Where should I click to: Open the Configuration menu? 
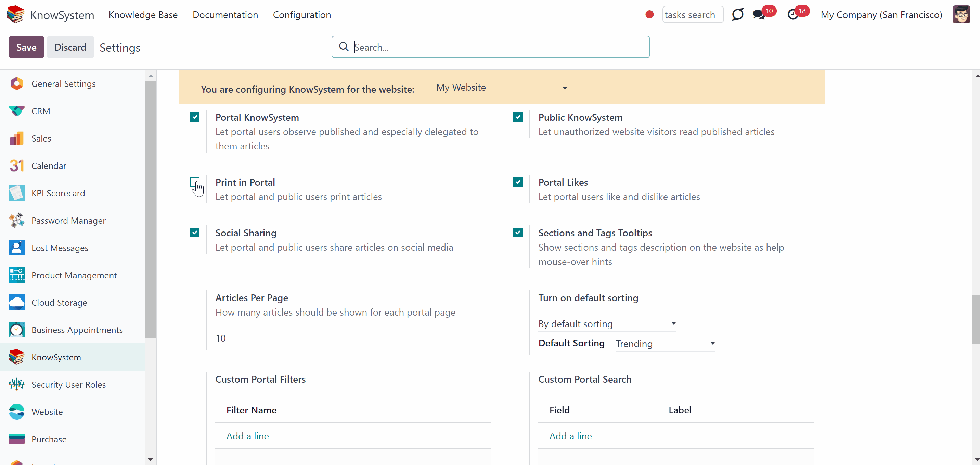(302, 15)
